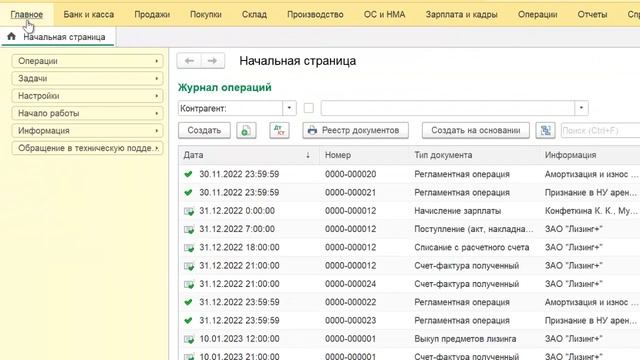
Task: Click the copy document icon next to Создать
Action: (246, 131)
